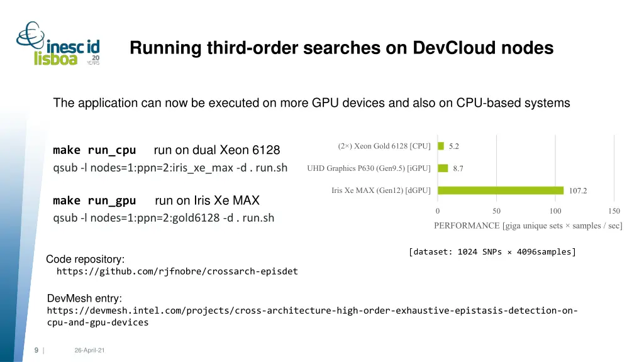Select the qsub line with iris_xe_max

[x=170, y=168]
